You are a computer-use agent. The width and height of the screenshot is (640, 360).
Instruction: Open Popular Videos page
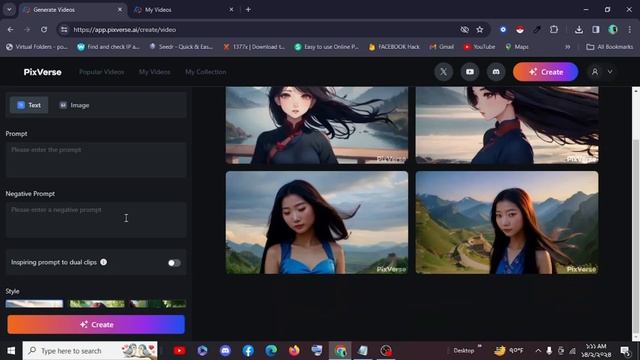click(101, 72)
